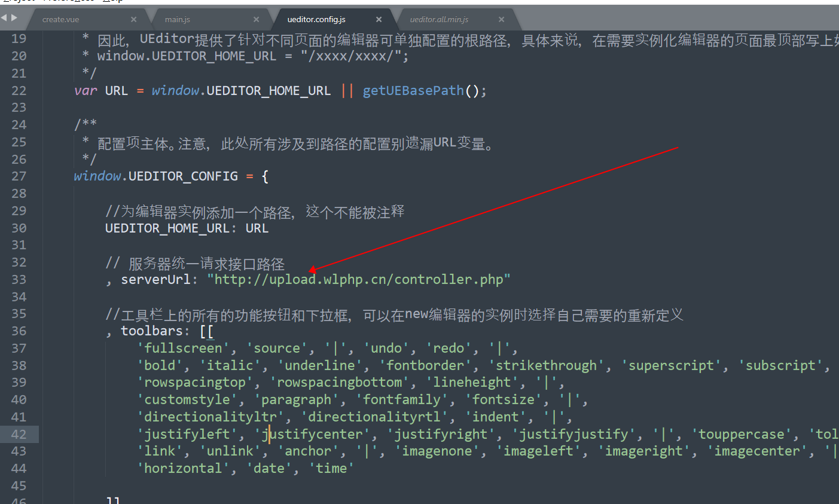Viewport: 839px width, 504px height.
Task: Click 'customstyle' toolbar string
Action: point(187,400)
